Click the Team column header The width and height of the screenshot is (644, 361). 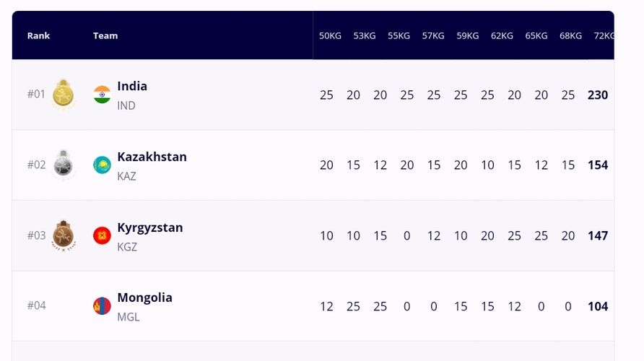click(x=105, y=35)
